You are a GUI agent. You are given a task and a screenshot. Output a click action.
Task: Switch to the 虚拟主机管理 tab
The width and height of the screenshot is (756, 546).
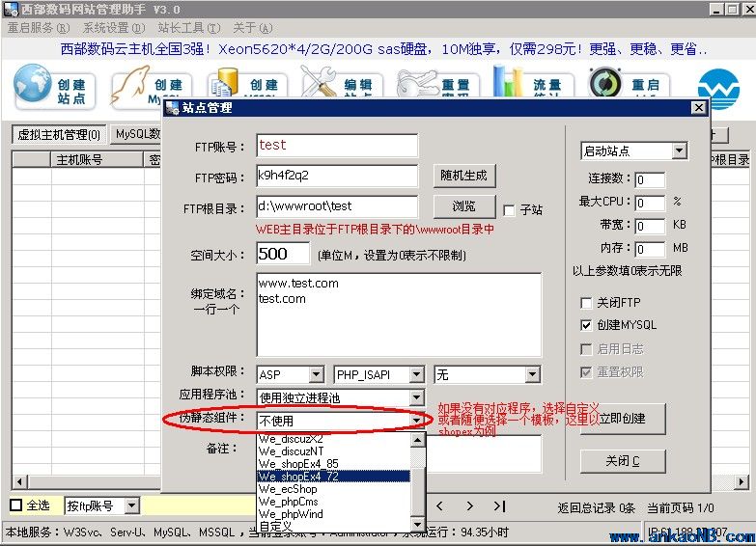pyautogui.click(x=59, y=134)
